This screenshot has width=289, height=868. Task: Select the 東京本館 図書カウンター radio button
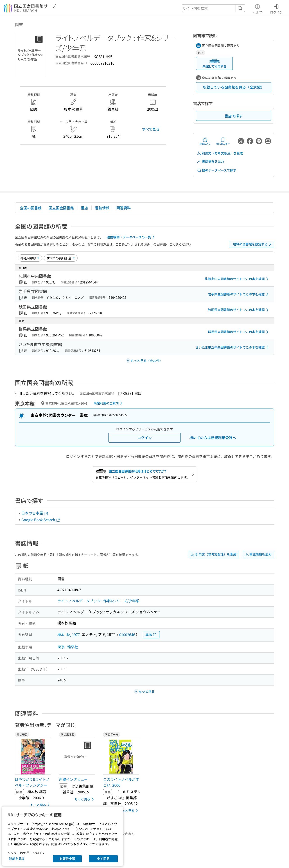[x=21, y=416]
